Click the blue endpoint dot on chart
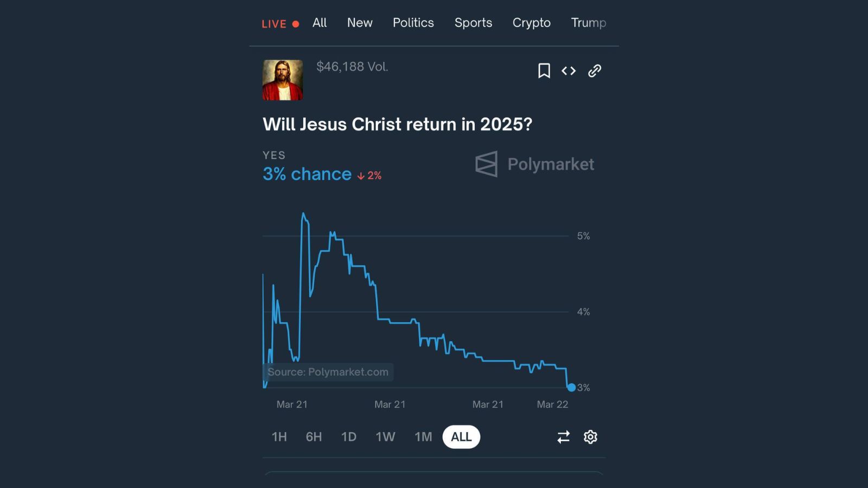This screenshot has height=488, width=868. pyautogui.click(x=571, y=387)
